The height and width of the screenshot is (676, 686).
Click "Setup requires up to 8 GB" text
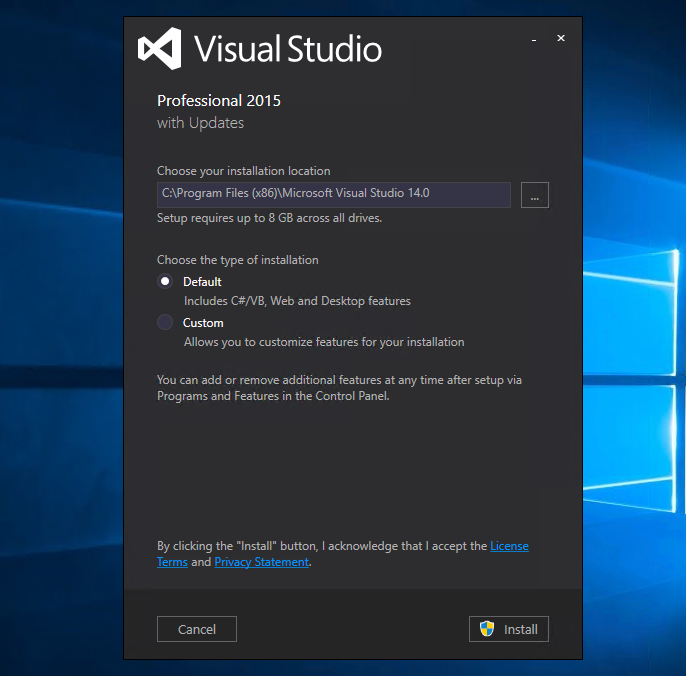(x=270, y=218)
